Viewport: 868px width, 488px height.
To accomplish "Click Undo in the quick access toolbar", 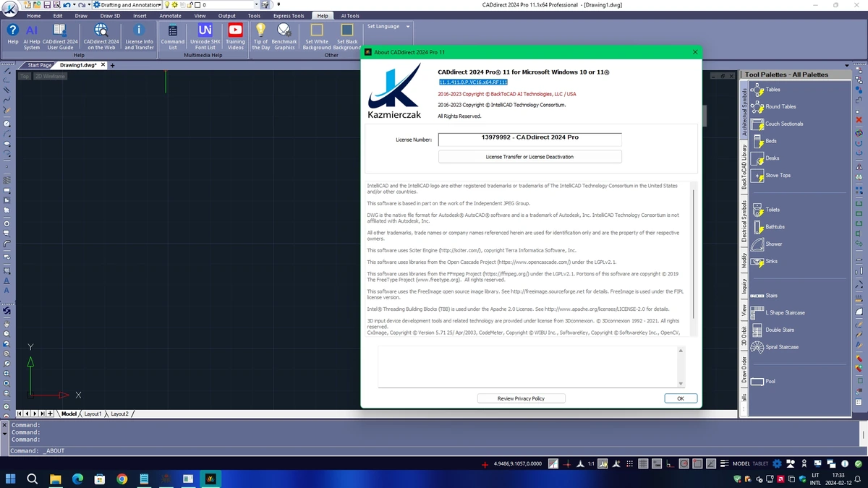I will (x=65, y=5).
